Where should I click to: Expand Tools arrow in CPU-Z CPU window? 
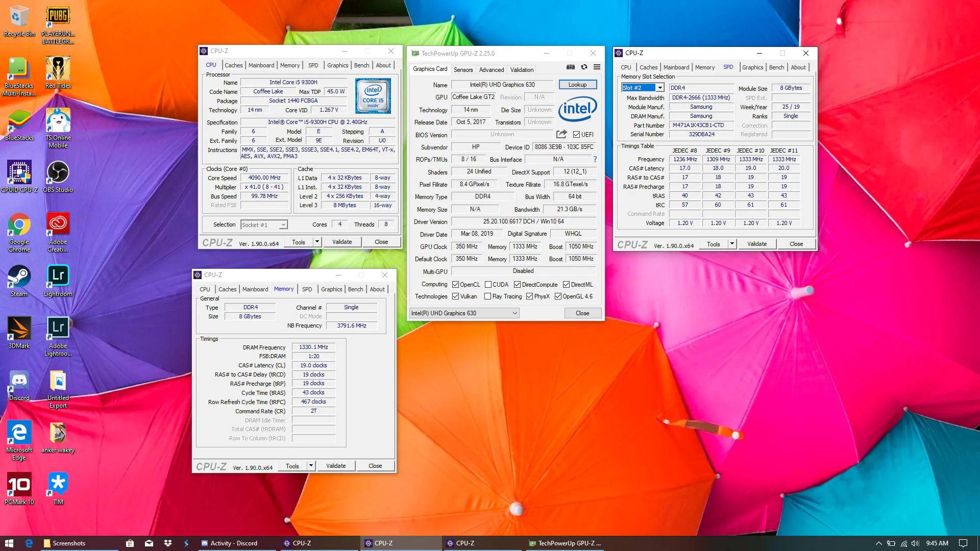(x=317, y=242)
